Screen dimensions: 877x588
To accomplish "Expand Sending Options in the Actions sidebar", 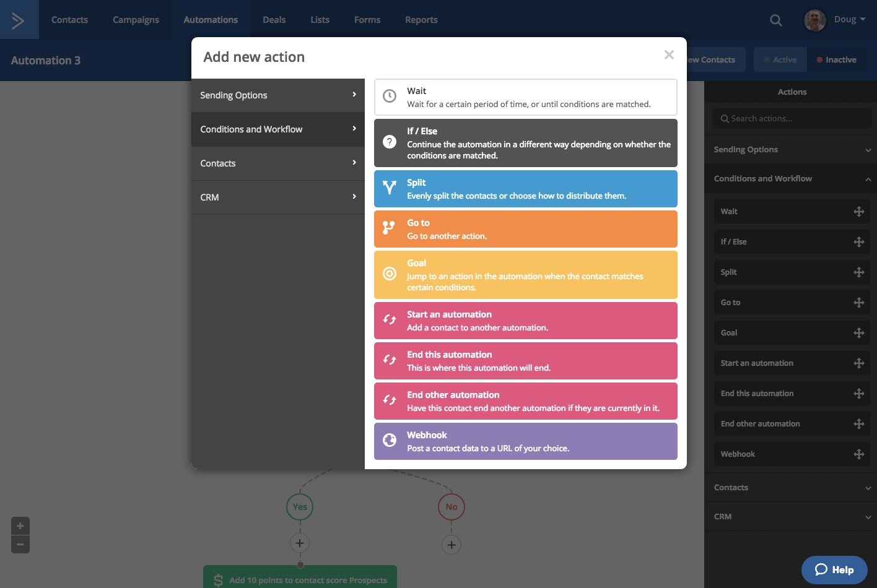I will [x=791, y=150].
